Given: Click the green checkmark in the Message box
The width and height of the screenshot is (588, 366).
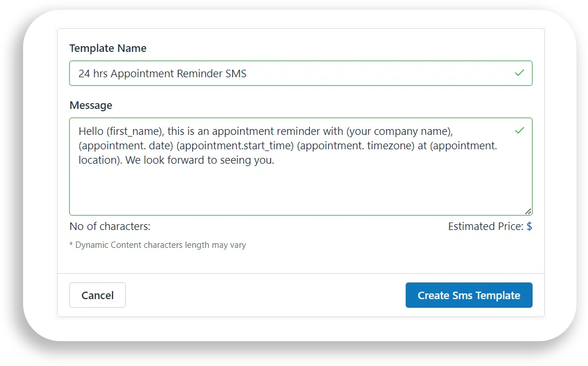Looking at the screenshot, I should (519, 130).
